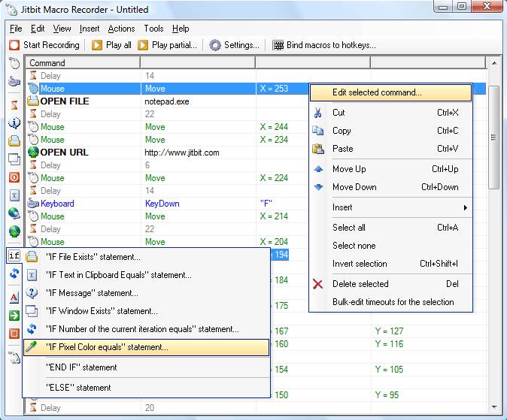Image resolution: width=507 pixels, height=420 pixels.
Task: Expand the Insert submenu arrow
Action: click(x=466, y=207)
